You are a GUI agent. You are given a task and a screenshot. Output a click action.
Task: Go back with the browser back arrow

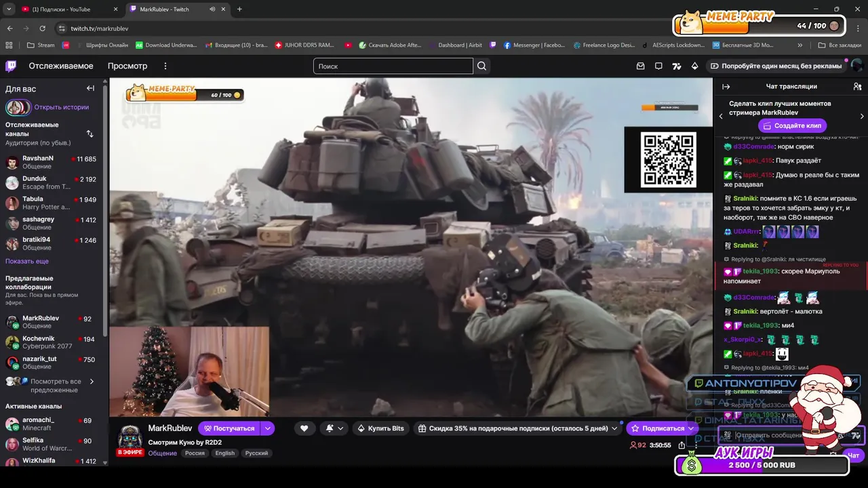(9, 28)
